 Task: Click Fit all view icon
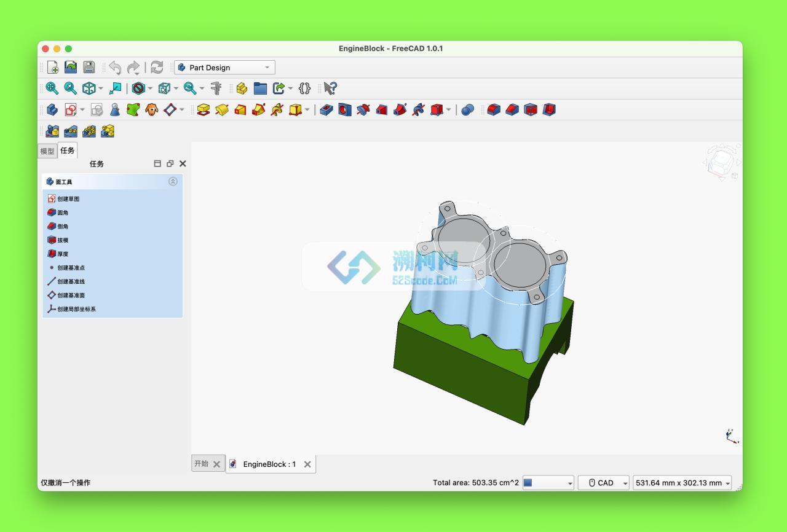(52, 88)
